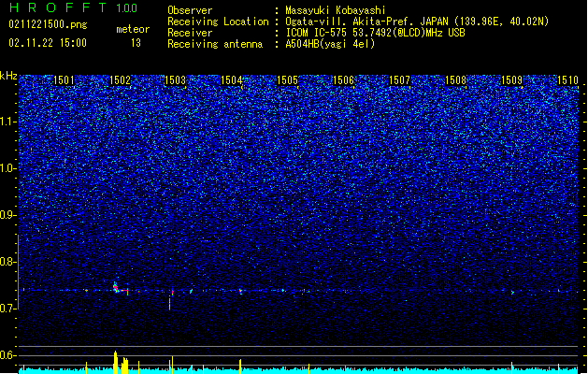Click the Receiving Location label
The image size is (588, 374).
coord(218,22)
